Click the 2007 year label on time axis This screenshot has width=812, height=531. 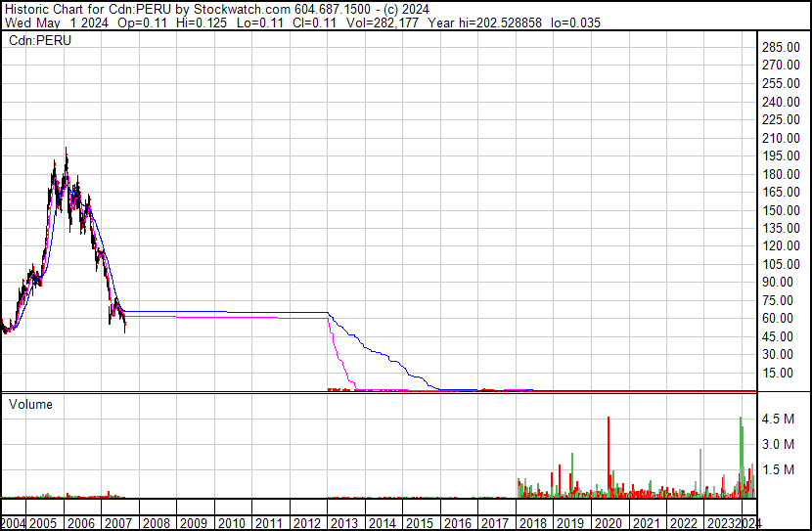click(x=118, y=523)
